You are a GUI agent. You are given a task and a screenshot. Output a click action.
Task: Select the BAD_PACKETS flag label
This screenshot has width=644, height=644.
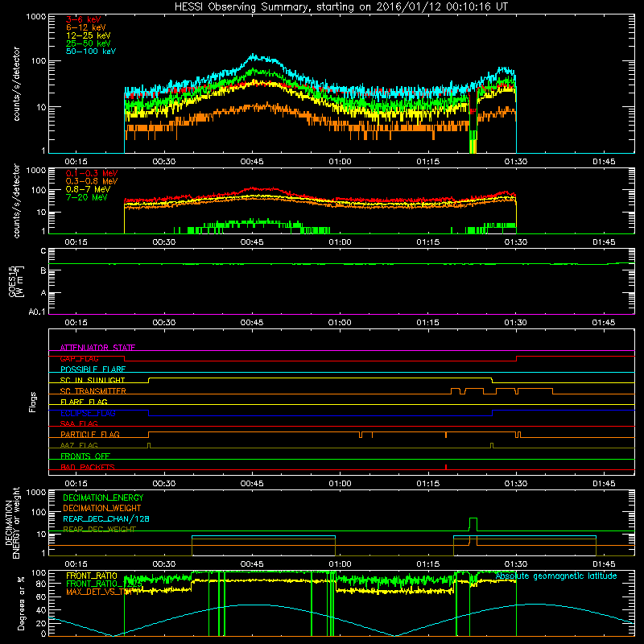coord(88,467)
